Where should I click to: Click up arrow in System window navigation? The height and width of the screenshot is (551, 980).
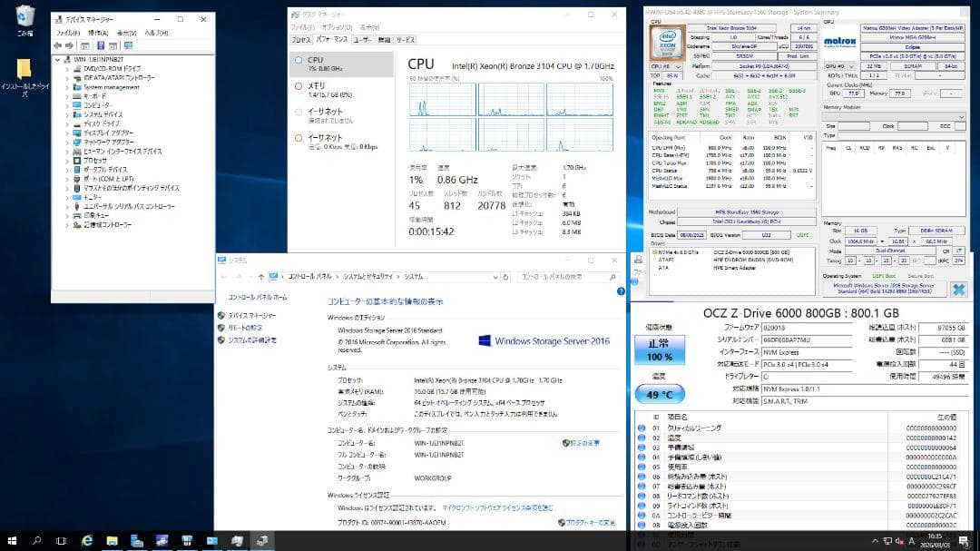[x=260, y=277]
